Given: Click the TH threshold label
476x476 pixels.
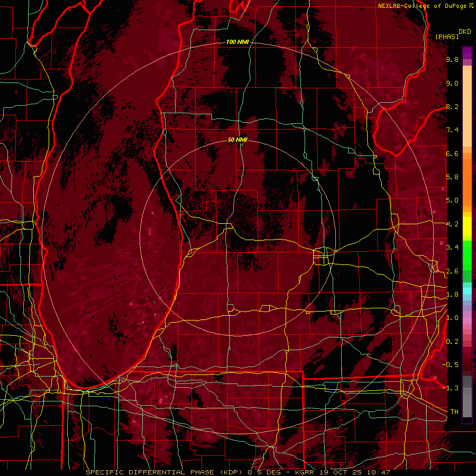Looking at the screenshot, I should [x=454, y=412].
